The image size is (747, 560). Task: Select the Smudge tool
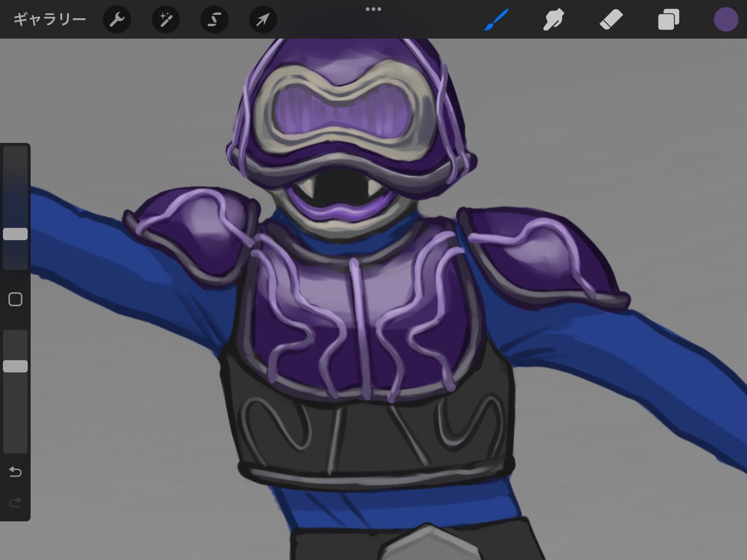553,20
